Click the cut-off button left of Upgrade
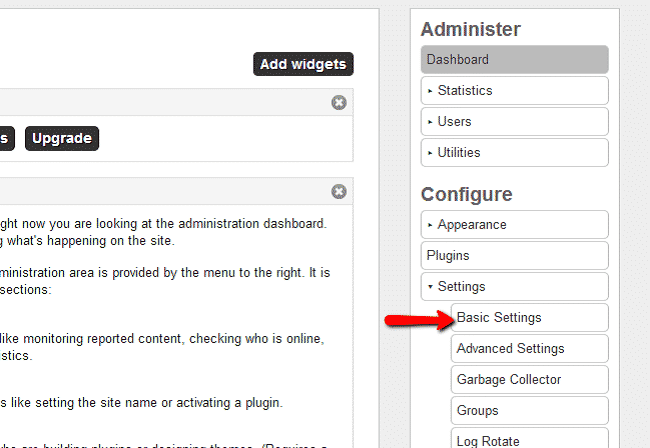The height and width of the screenshot is (448, 650). (6, 138)
